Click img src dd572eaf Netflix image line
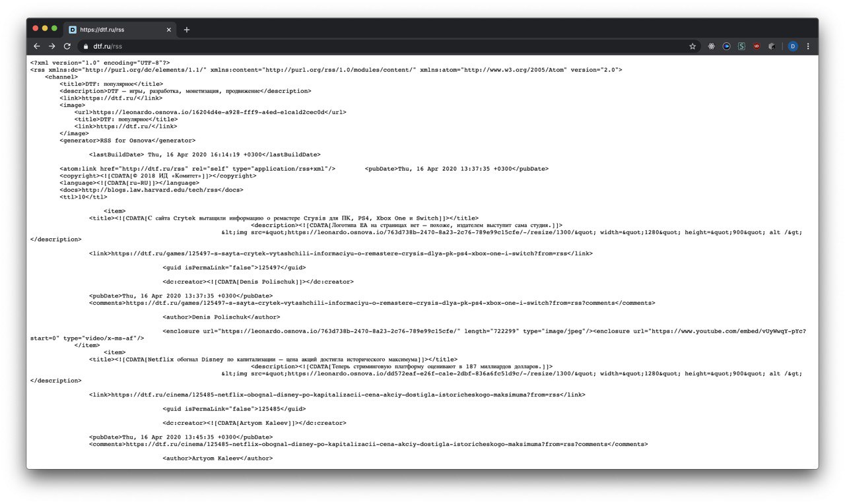The image size is (845, 504). pos(512,373)
